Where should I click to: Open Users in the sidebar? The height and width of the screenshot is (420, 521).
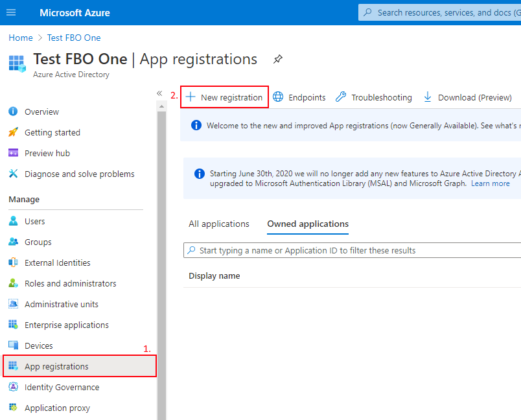coord(33,221)
